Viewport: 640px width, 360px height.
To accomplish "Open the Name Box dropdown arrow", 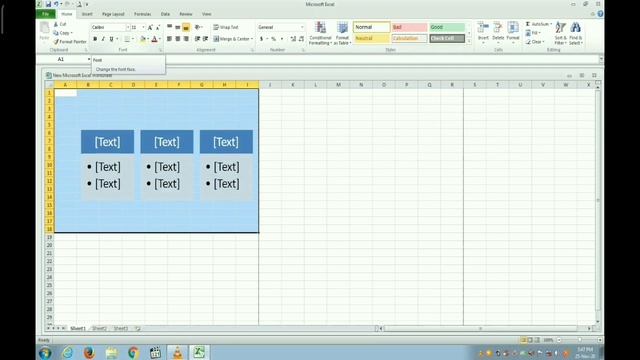I will (x=89, y=60).
